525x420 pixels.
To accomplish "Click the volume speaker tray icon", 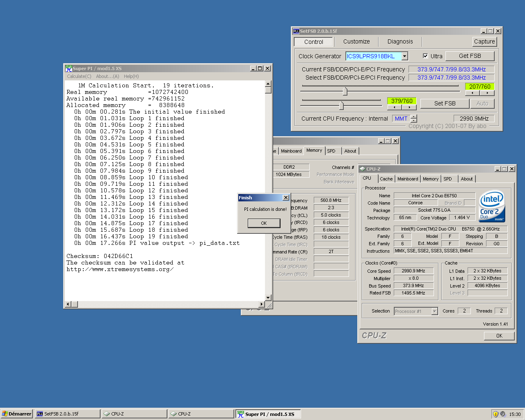I will [503, 414].
